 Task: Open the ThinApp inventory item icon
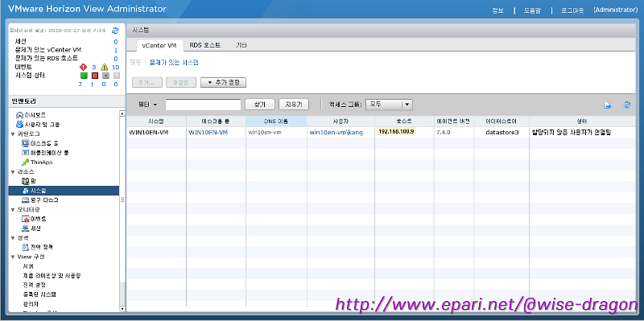(25, 163)
